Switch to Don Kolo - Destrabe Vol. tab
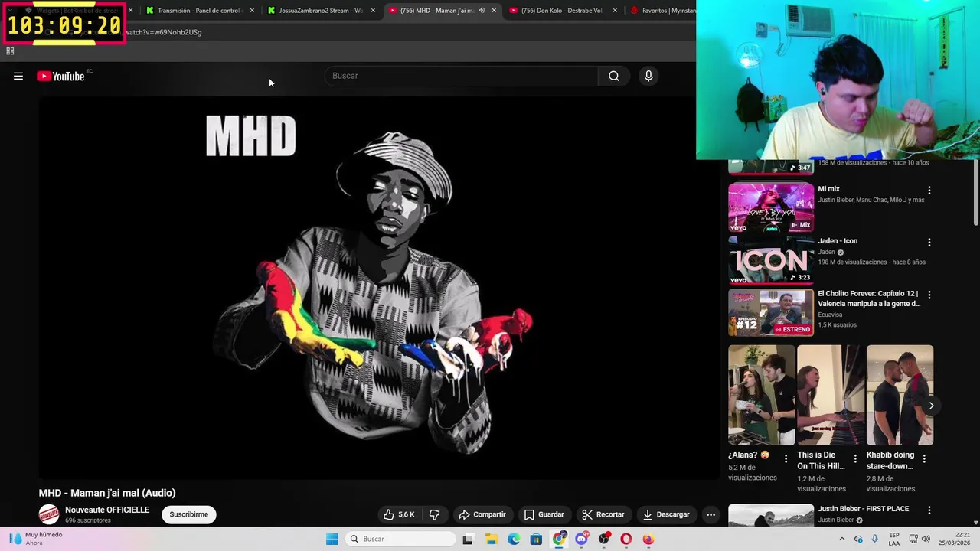This screenshot has height=551, width=980. tap(562, 11)
